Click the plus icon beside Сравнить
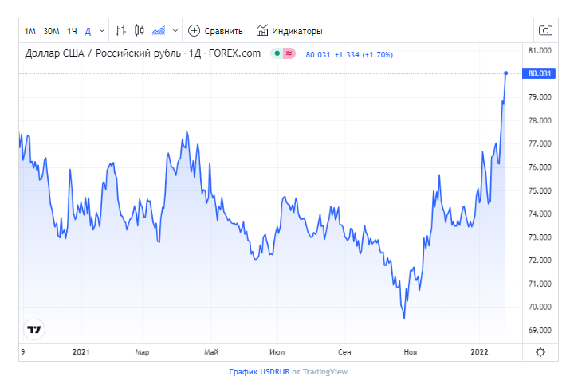Viewport: 566px width, 392px height. (194, 31)
